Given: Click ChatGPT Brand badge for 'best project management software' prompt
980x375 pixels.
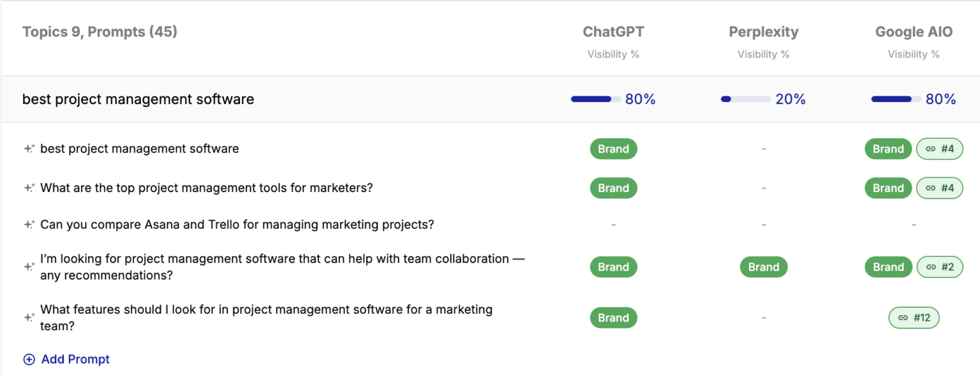Looking at the screenshot, I should 613,149.
